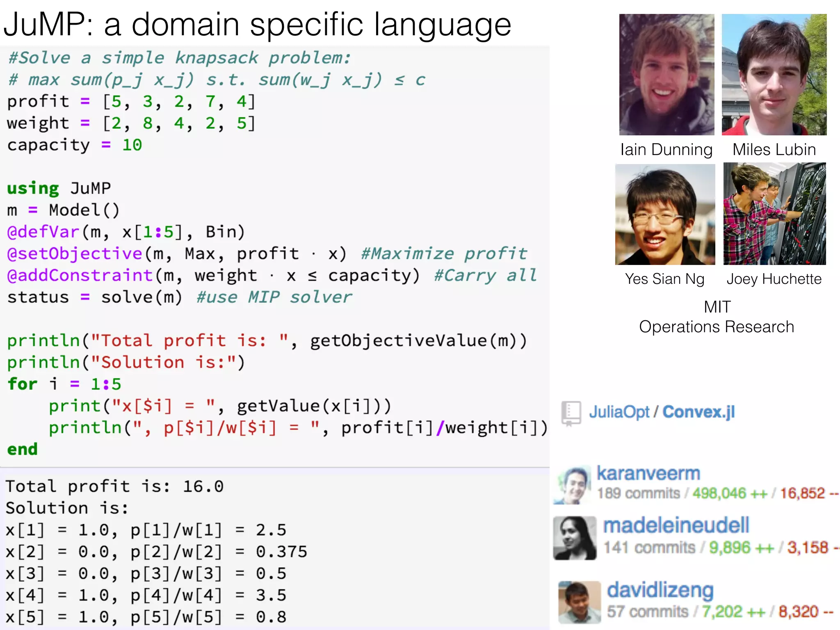The height and width of the screenshot is (630, 840).
Task: Click the output row 'x[4] = 1.0'
Action: pos(146,596)
